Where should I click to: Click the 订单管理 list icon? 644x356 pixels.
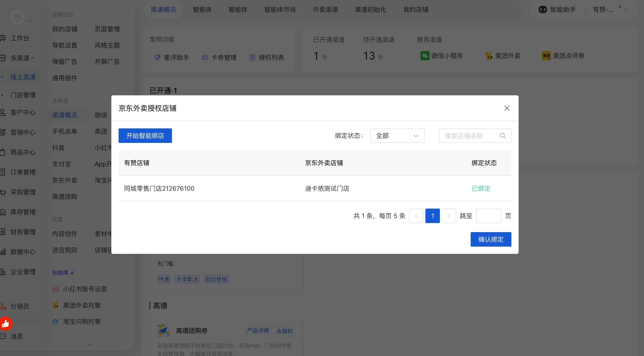coord(3,172)
